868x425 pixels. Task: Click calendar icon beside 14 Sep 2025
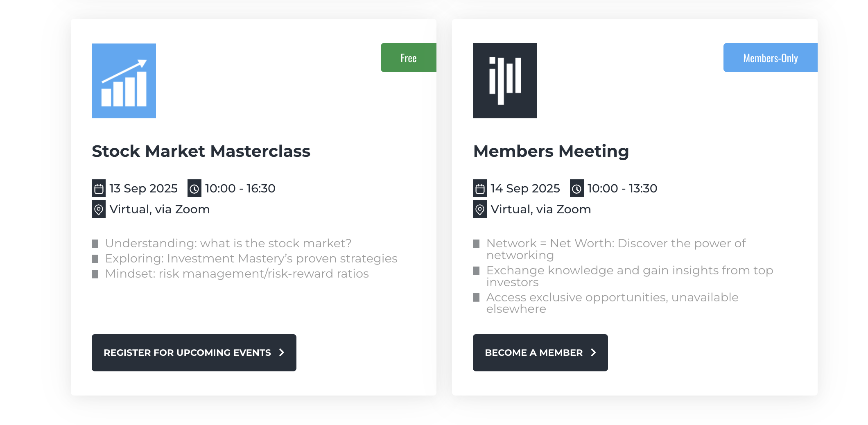click(480, 188)
